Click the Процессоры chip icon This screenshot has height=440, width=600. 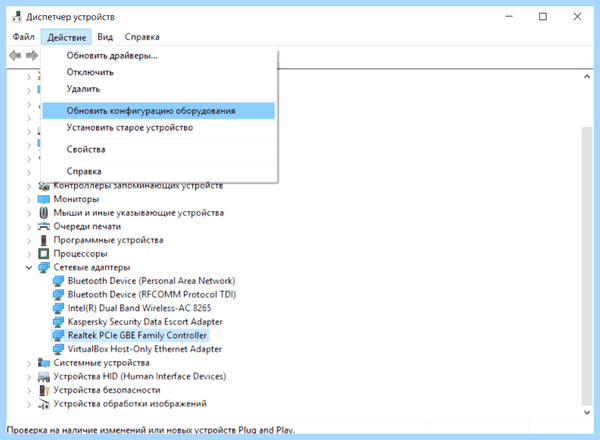pyautogui.click(x=44, y=254)
